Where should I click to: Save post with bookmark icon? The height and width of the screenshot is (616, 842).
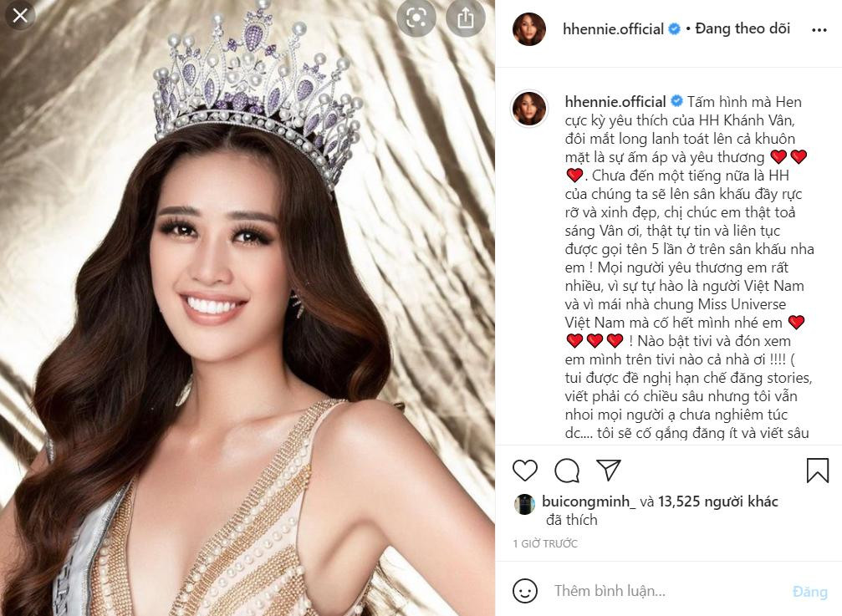coord(817,470)
